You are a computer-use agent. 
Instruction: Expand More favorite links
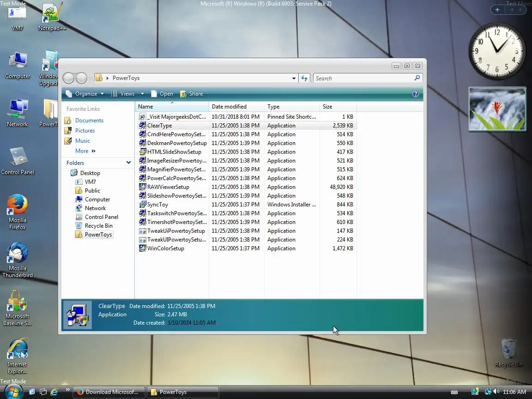85,151
